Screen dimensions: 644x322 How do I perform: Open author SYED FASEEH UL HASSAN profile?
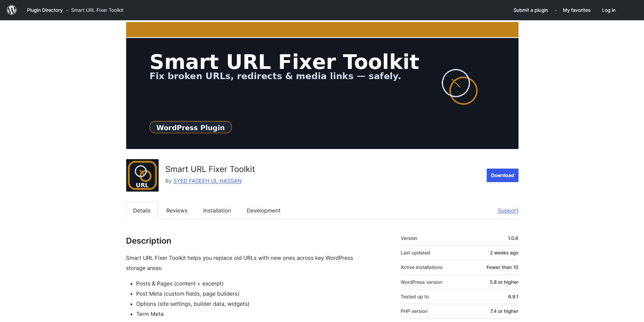(x=207, y=181)
